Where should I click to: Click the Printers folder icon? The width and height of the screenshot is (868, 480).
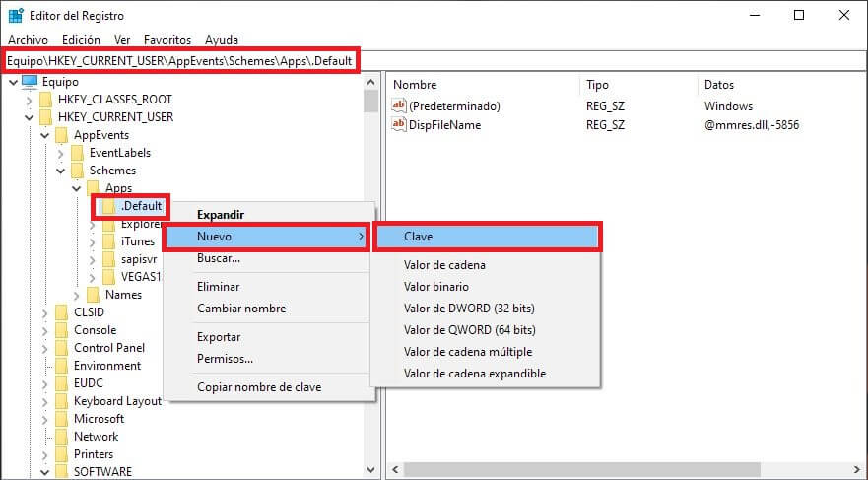point(61,454)
